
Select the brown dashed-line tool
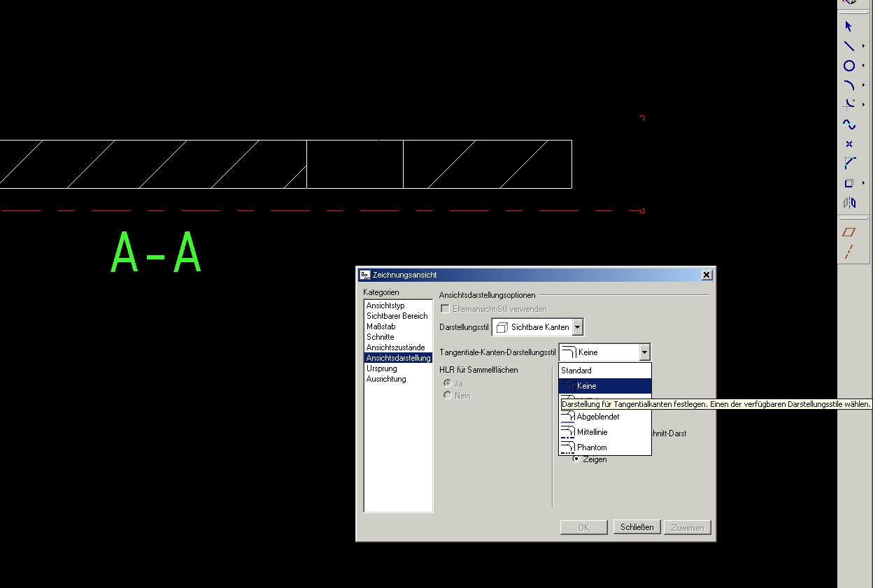pyautogui.click(x=849, y=252)
